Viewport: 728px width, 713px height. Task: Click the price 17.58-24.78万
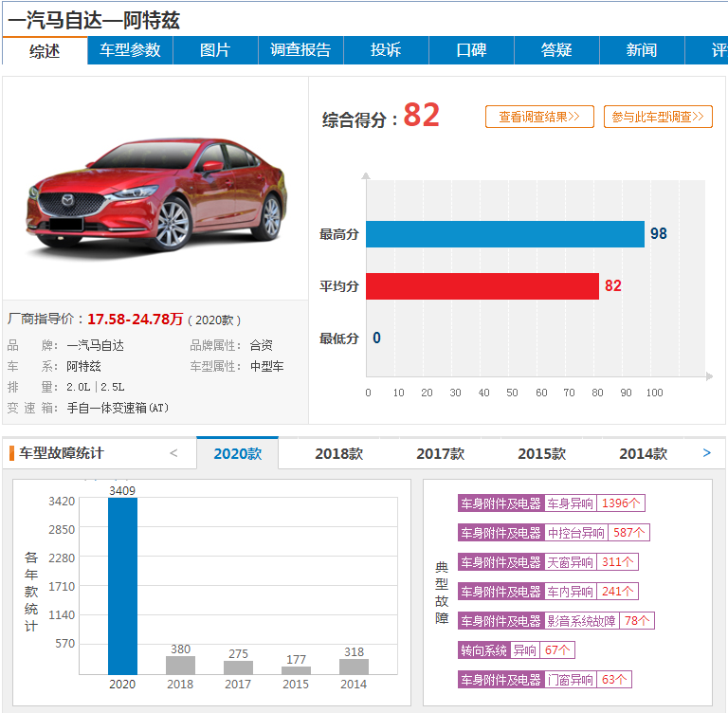click(136, 320)
